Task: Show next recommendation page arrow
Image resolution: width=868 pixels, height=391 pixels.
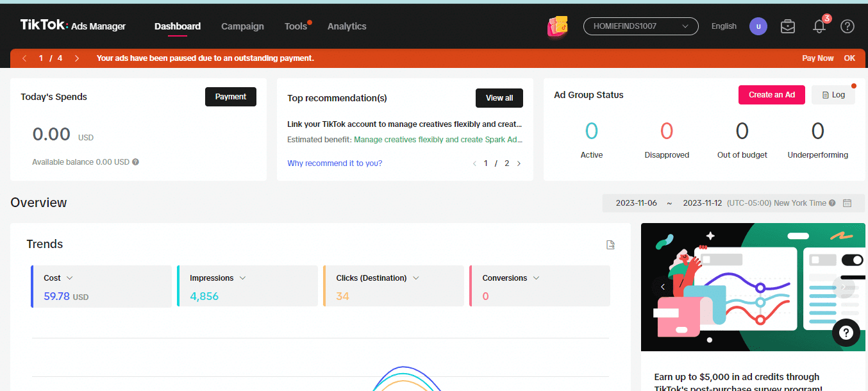Action: [x=519, y=163]
